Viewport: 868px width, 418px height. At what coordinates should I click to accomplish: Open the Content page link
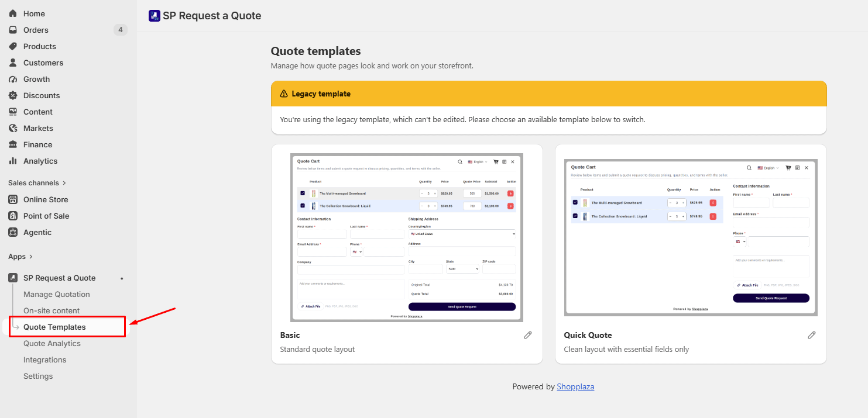pos(38,112)
